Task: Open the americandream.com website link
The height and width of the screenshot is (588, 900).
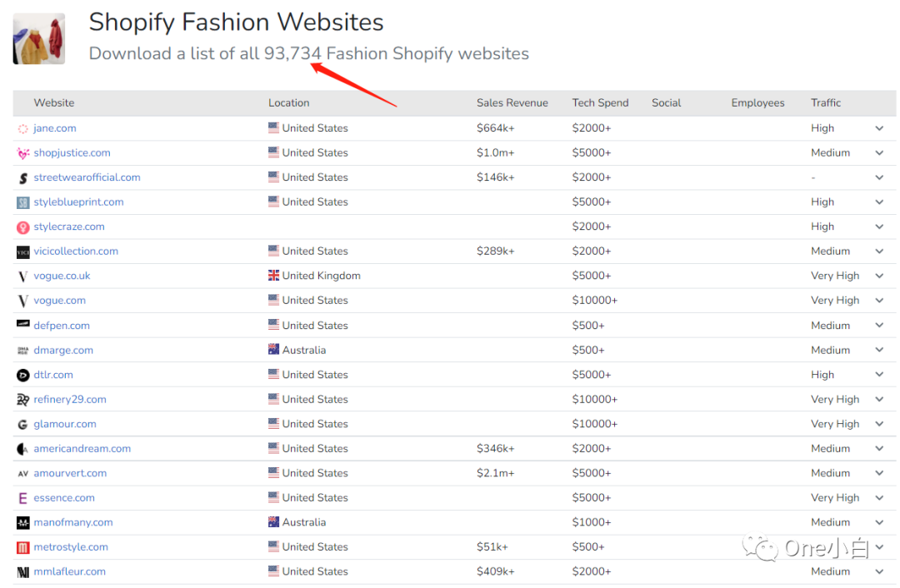Action: [x=82, y=449]
